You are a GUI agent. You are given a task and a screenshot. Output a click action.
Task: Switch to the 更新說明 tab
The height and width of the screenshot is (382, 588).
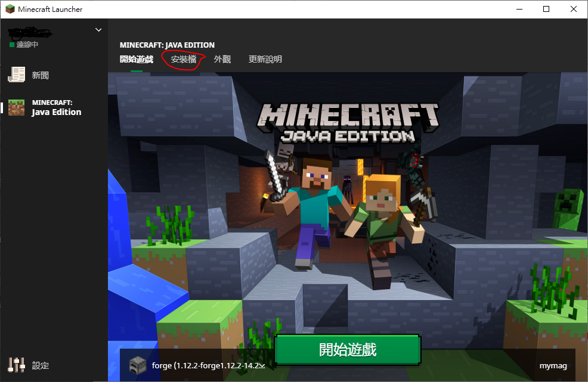(265, 59)
